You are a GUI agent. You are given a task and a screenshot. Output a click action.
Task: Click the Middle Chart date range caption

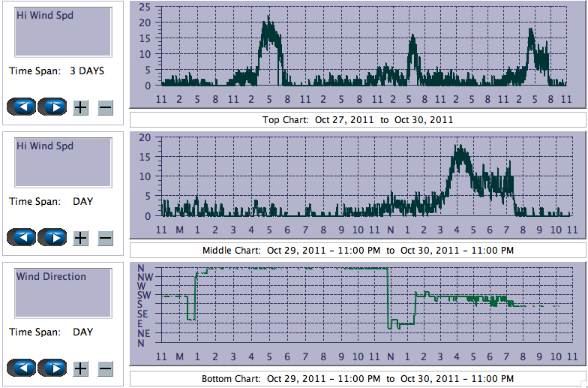pyautogui.click(x=358, y=250)
